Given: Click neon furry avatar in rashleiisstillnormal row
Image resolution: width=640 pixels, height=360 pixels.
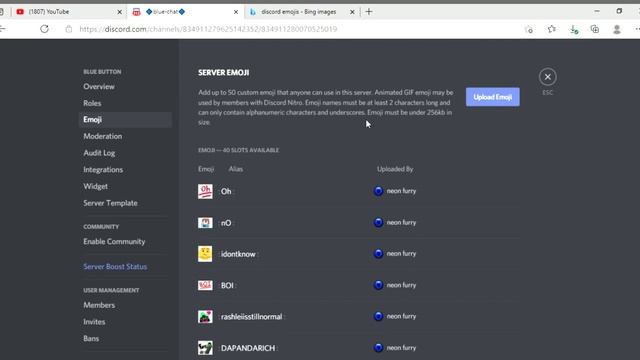Looking at the screenshot, I should [x=378, y=316].
